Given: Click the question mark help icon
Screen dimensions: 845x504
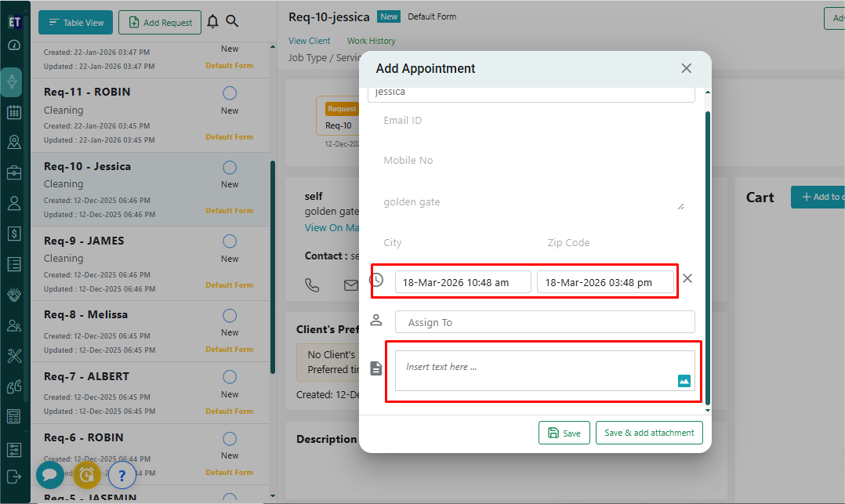Looking at the screenshot, I should [121, 474].
